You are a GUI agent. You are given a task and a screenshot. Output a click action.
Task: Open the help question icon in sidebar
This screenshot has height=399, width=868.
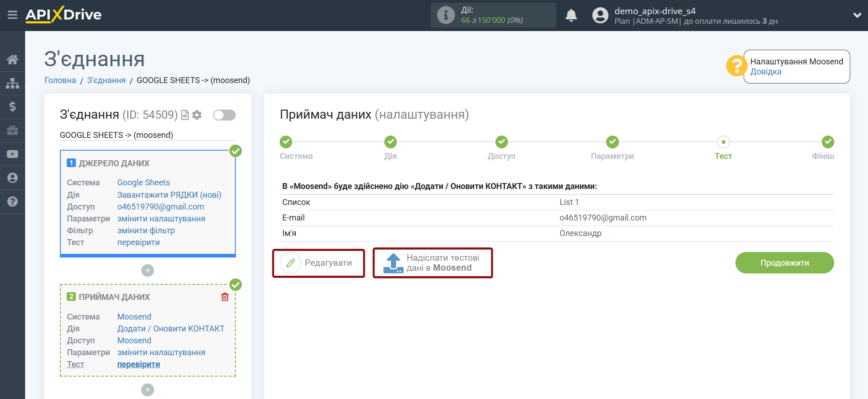click(12, 201)
